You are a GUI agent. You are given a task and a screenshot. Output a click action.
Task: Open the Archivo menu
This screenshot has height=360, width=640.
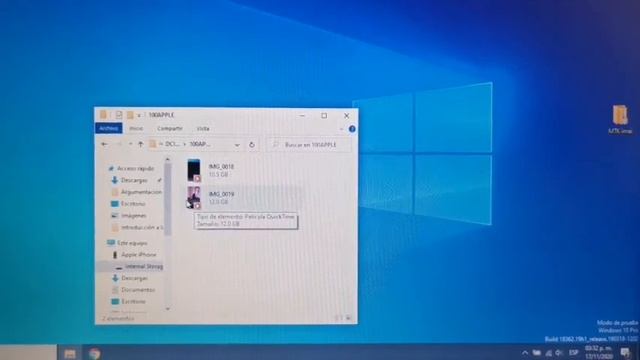coord(109,128)
